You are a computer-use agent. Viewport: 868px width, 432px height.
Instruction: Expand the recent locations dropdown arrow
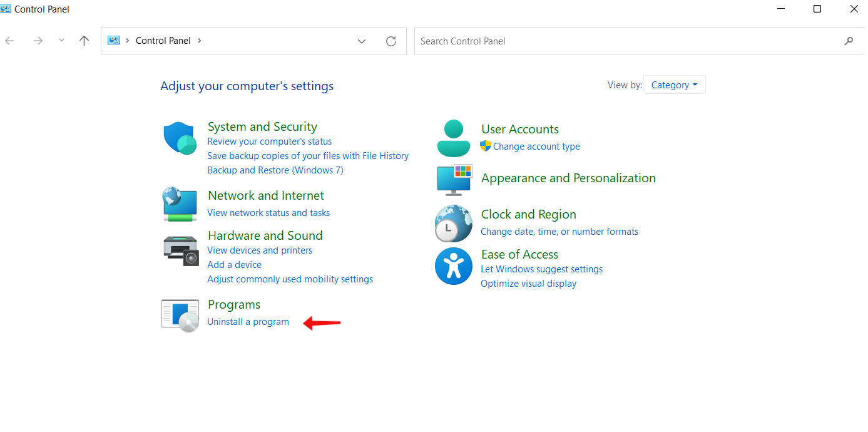[x=61, y=41]
